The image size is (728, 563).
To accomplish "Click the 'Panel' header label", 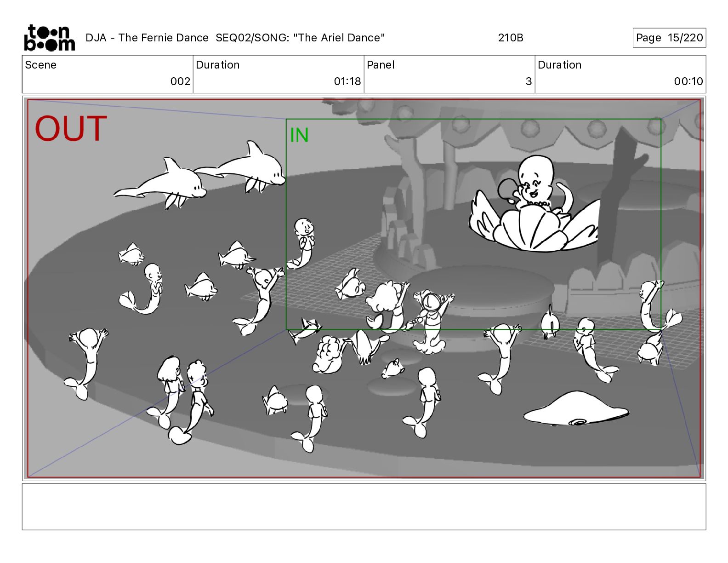I will point(381,65).
